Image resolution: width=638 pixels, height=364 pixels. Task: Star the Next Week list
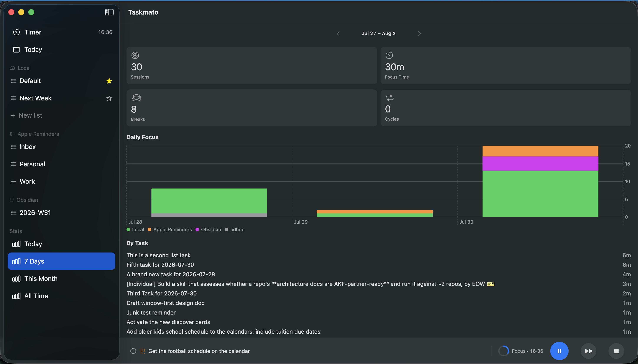[109, 98]
